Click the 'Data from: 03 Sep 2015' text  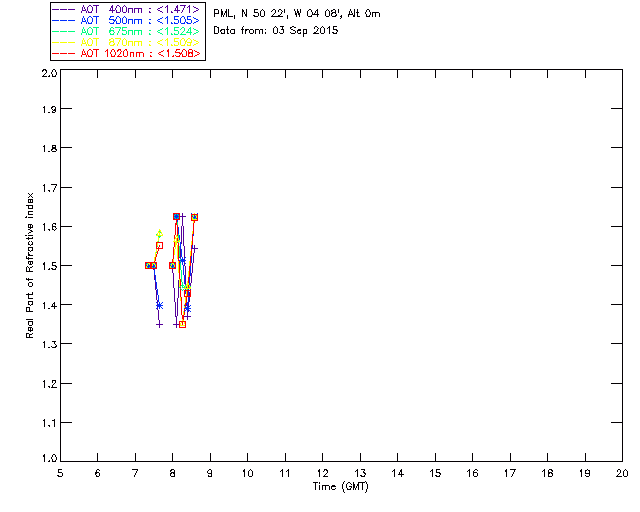click(276, 31)
